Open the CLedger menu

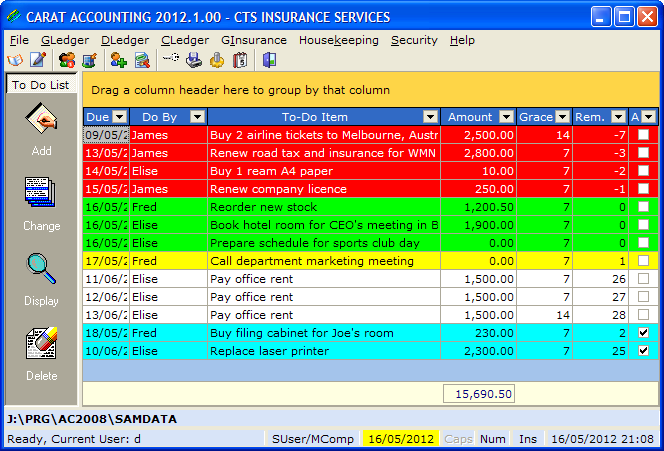[185, 40]
